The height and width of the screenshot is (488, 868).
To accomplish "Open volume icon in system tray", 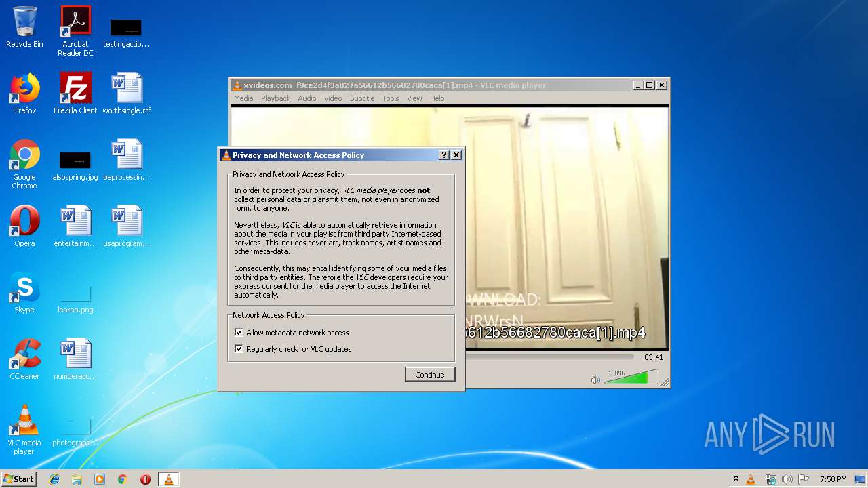I will 787,479.
